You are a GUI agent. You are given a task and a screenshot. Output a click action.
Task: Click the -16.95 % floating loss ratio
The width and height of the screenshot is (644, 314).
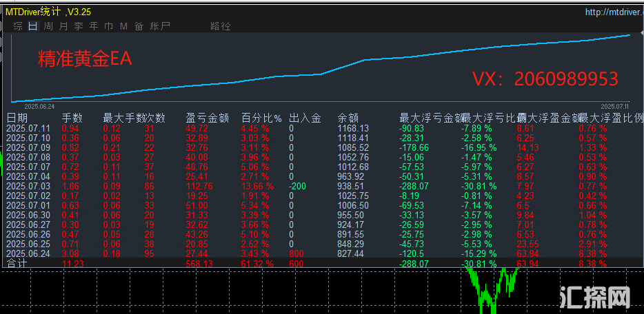click(x=479, y=147)
